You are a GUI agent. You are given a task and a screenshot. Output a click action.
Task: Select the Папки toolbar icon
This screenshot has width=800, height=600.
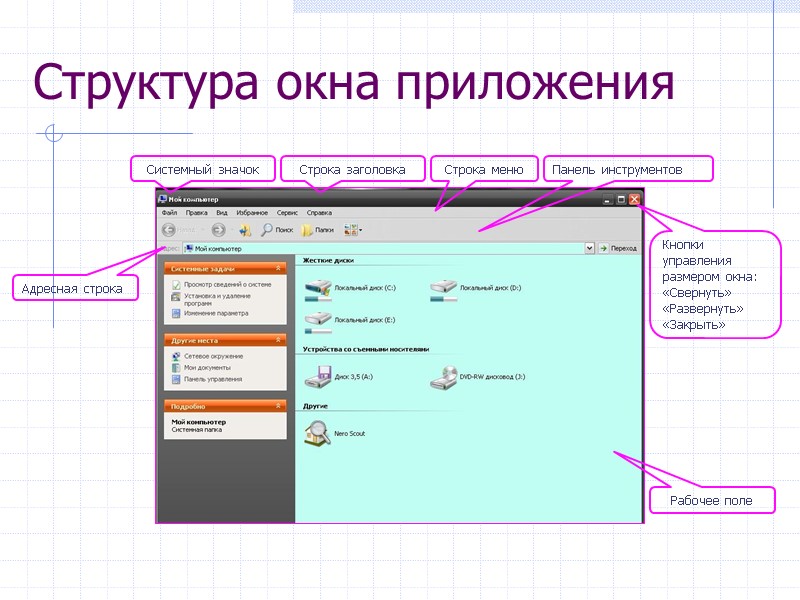click(x=308, y=227)
